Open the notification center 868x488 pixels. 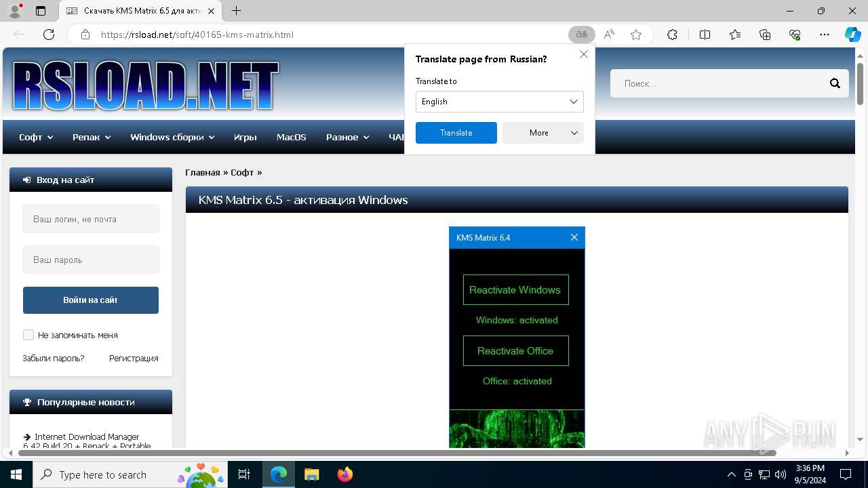[846, 474]
